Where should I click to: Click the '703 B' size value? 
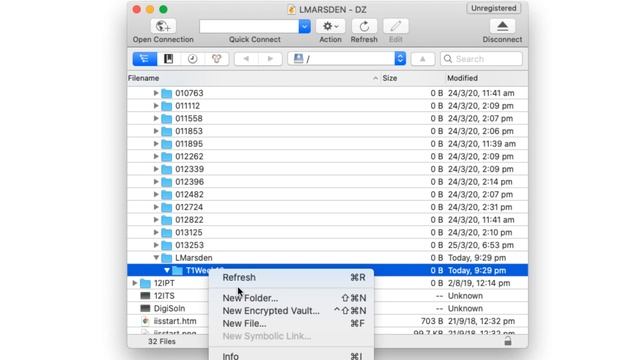[x=432, y=321]
